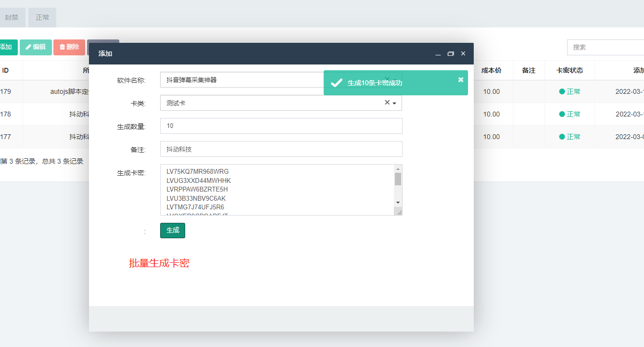Click inside the 生成卡密 textarea

coord(277,190)
